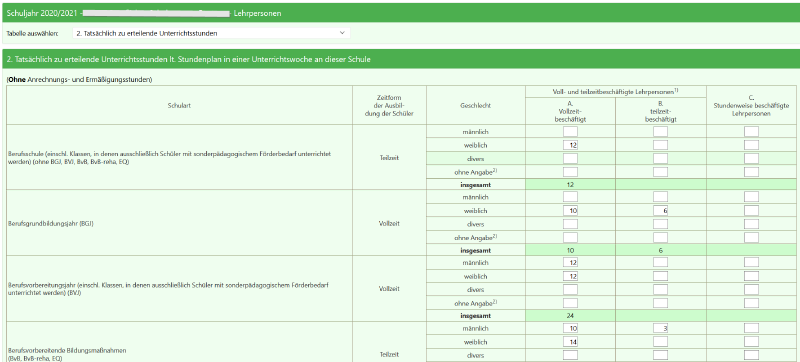Viewport: 800px width, 362px height.
Task: Click BGJ divers Stundenweise beschäftigte field
Action: point(751,223)
